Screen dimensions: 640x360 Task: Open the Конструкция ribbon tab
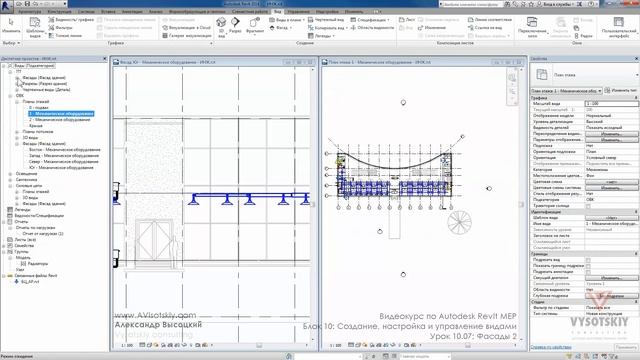pyautogui.click(x=60, y=12)
